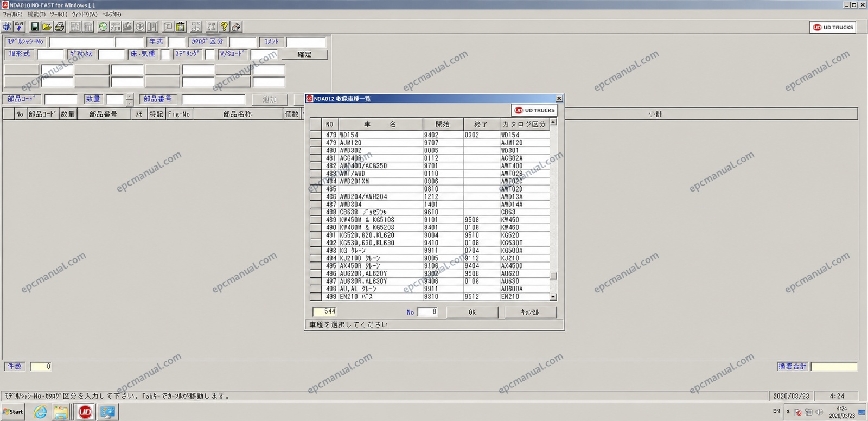
Task: Select row 486 AWD204/AWH204
Action: pyautogui.click(x=430, y=196)
